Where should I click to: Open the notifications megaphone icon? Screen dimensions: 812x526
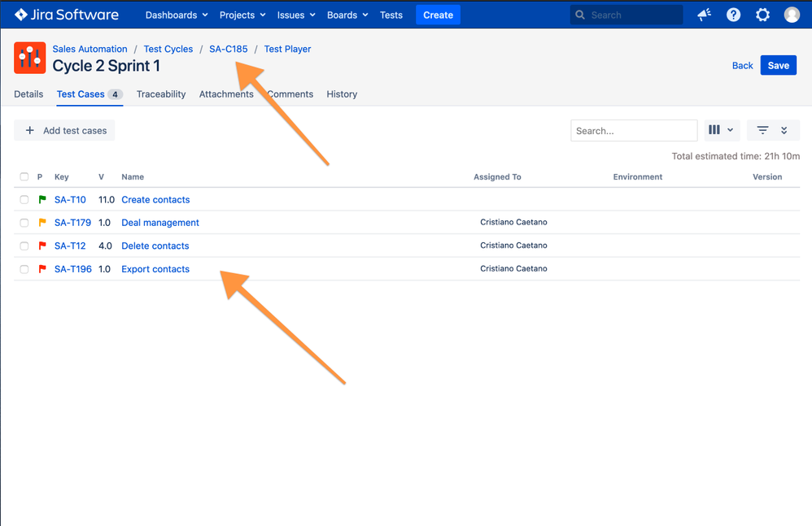point(705,15)
